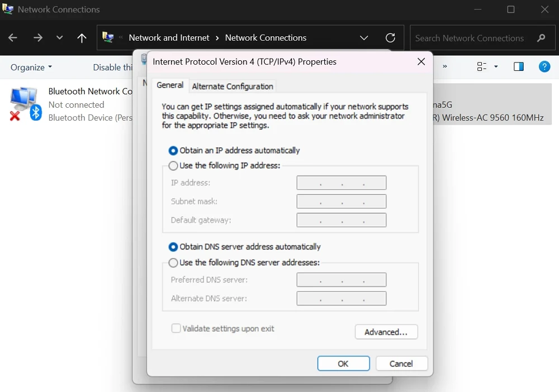Expand the address bar history dropdown
The image size is (559, 392).
coord(364,38)
